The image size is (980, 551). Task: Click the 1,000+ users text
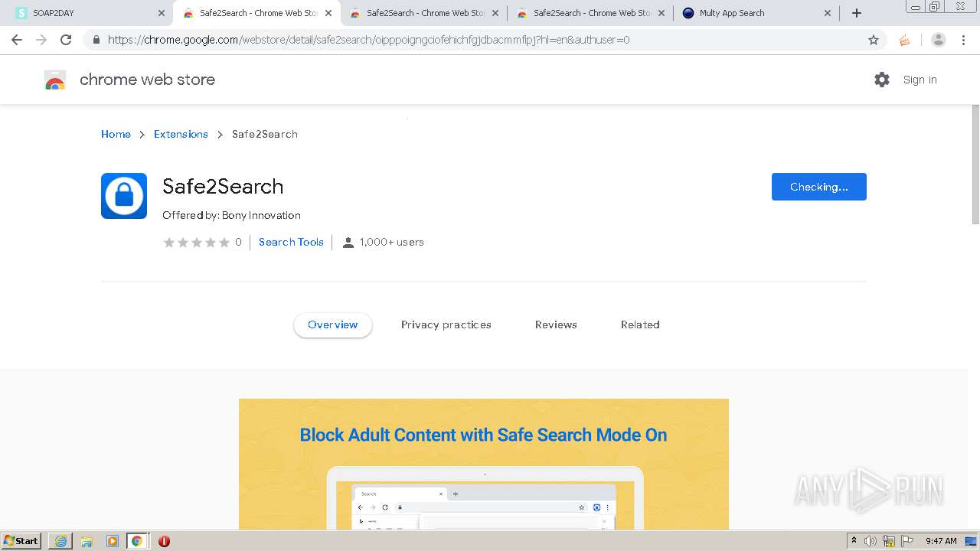click(392, 242)
